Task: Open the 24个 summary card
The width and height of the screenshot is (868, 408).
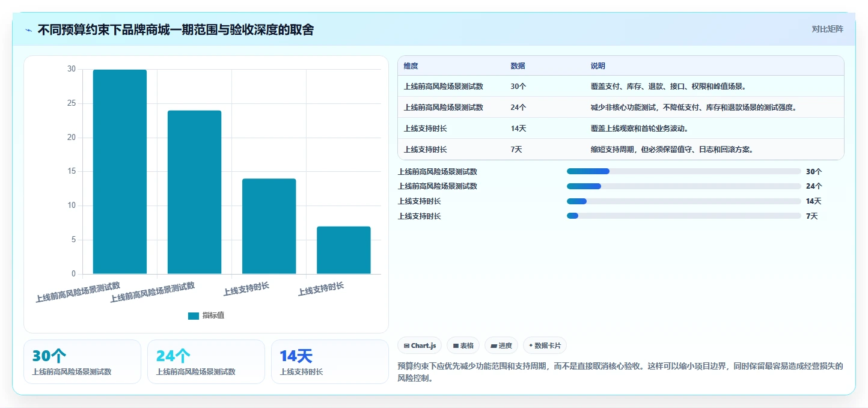Action: (206, 362)
